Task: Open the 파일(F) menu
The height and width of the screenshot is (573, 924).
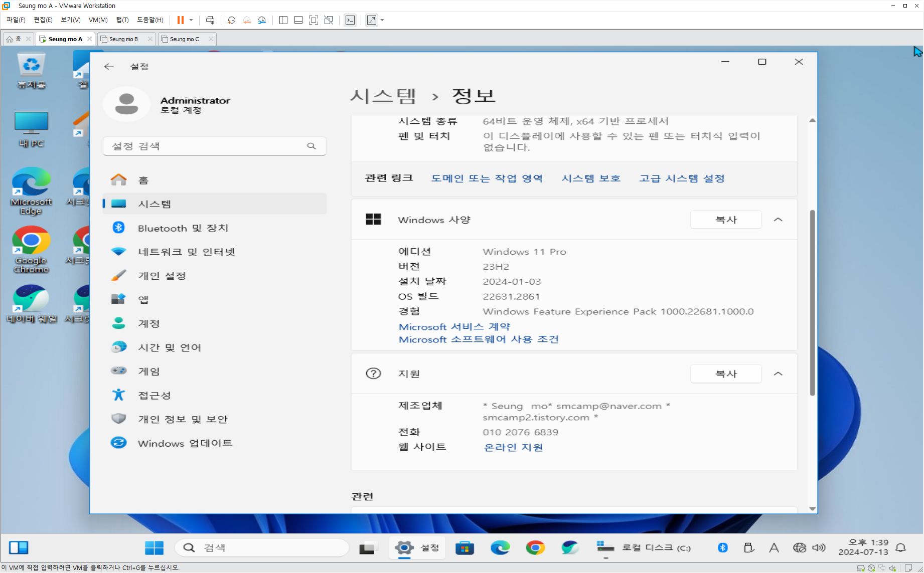Action: [x=16, y=20]
